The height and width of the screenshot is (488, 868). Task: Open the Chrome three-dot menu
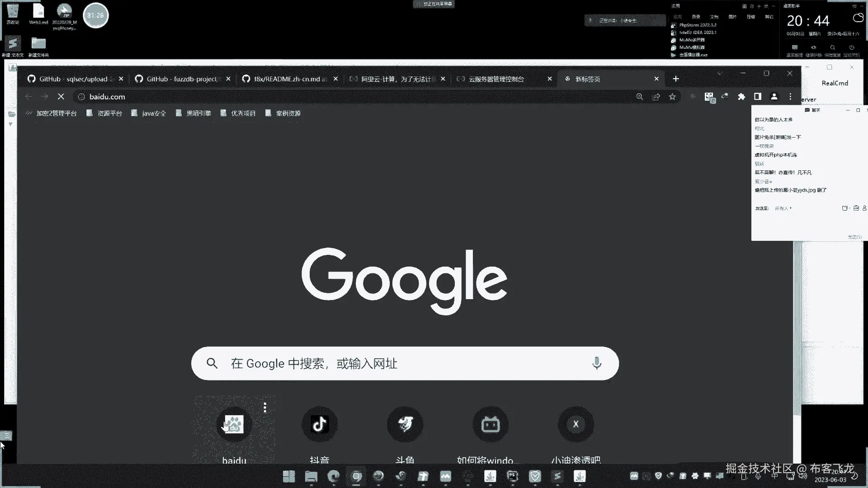(790, 97)
